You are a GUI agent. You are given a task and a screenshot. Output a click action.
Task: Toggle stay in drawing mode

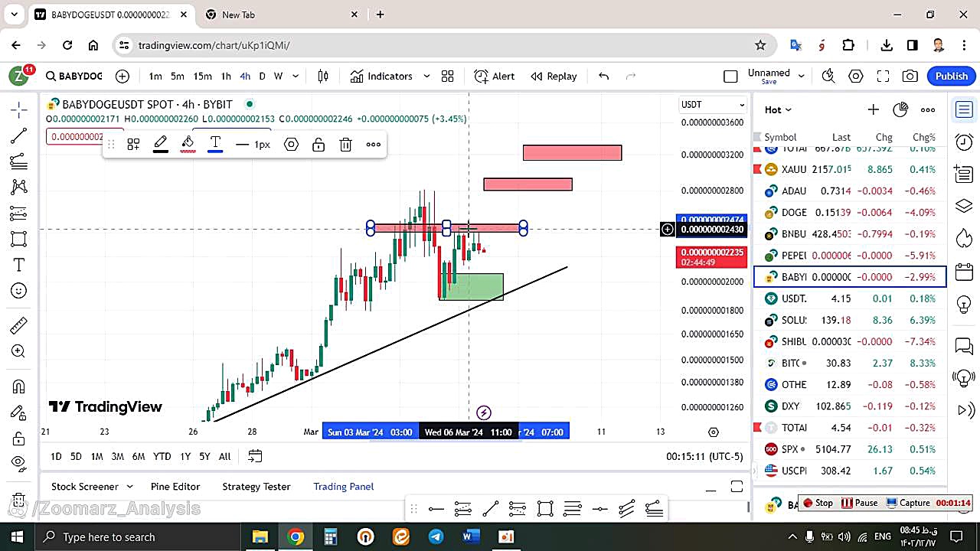19,412
